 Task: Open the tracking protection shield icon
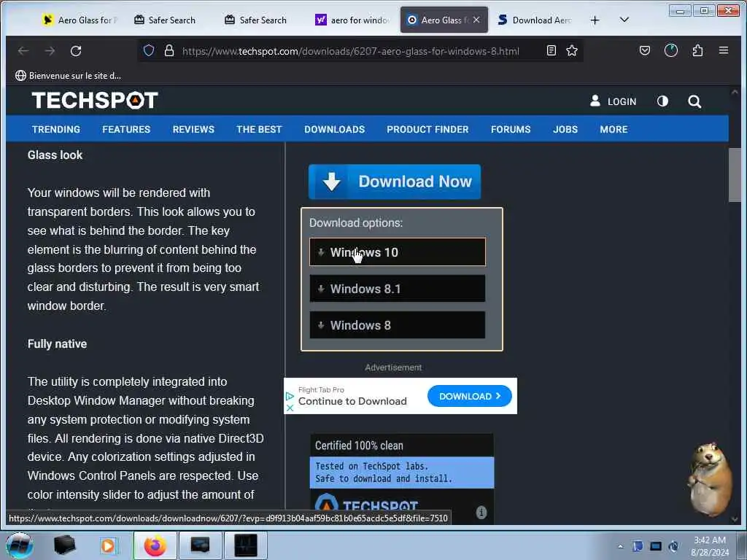[149, 50]
